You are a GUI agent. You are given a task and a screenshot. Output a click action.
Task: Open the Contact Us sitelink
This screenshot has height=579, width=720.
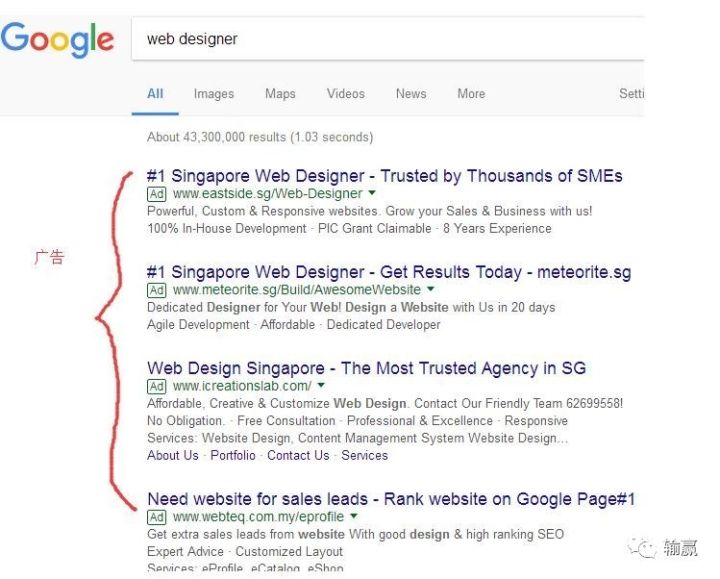pyautogui.click(x=298, y=455)
